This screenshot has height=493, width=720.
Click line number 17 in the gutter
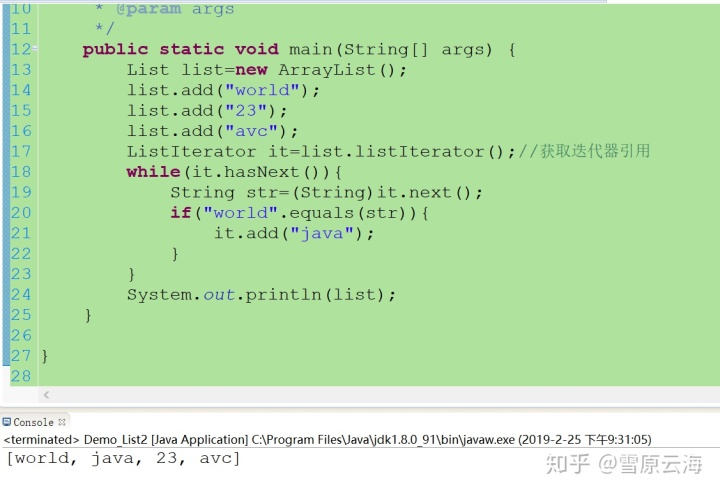[x=21, y=151]
